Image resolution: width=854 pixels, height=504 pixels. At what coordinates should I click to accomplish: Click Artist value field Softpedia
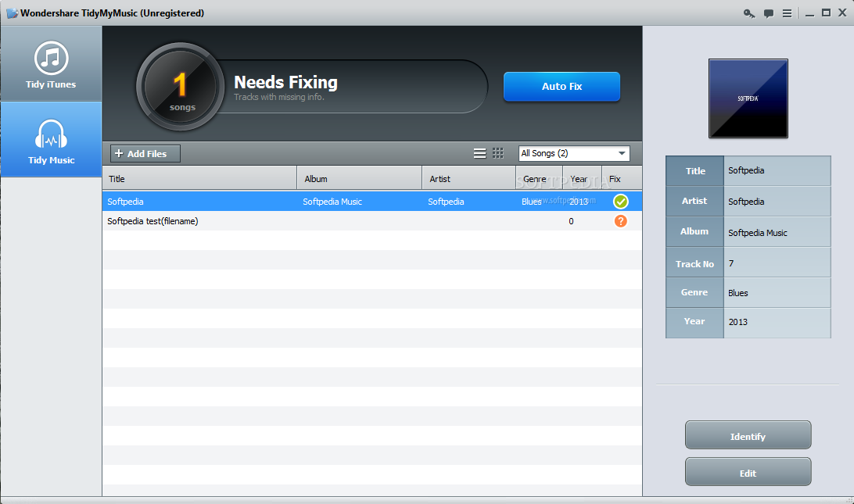[777, 202]
